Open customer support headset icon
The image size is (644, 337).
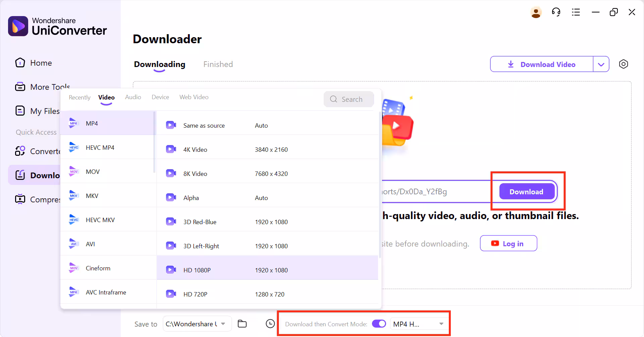tap(556, 12)
